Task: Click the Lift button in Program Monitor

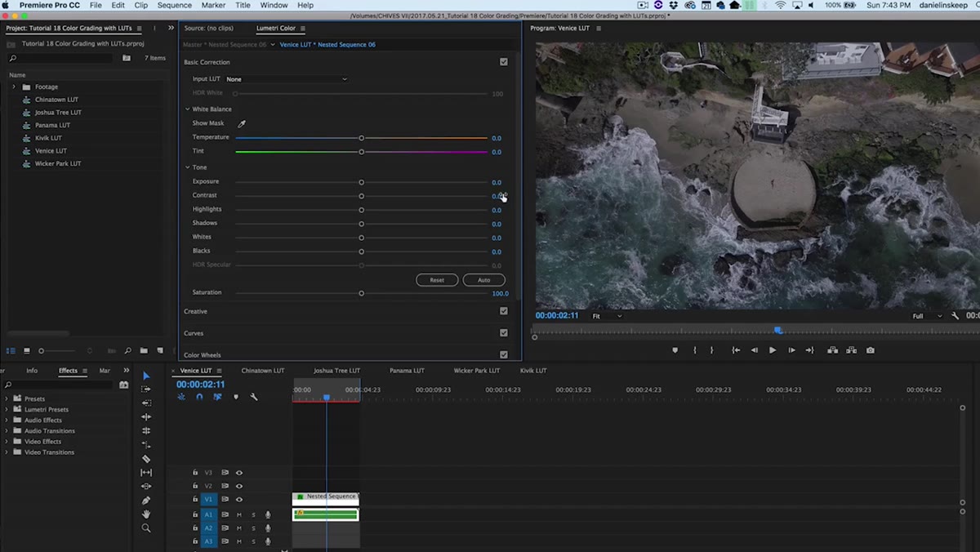Action: 832,350
